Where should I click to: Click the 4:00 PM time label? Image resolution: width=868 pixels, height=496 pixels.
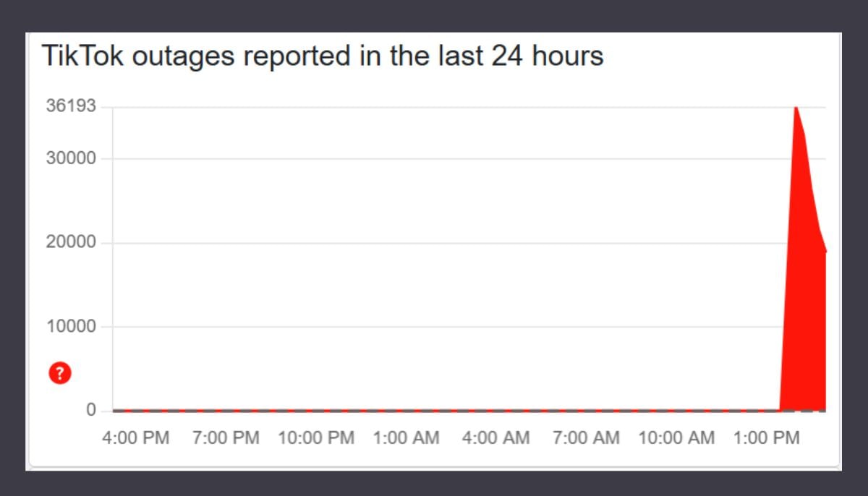(x=137, y=438)
